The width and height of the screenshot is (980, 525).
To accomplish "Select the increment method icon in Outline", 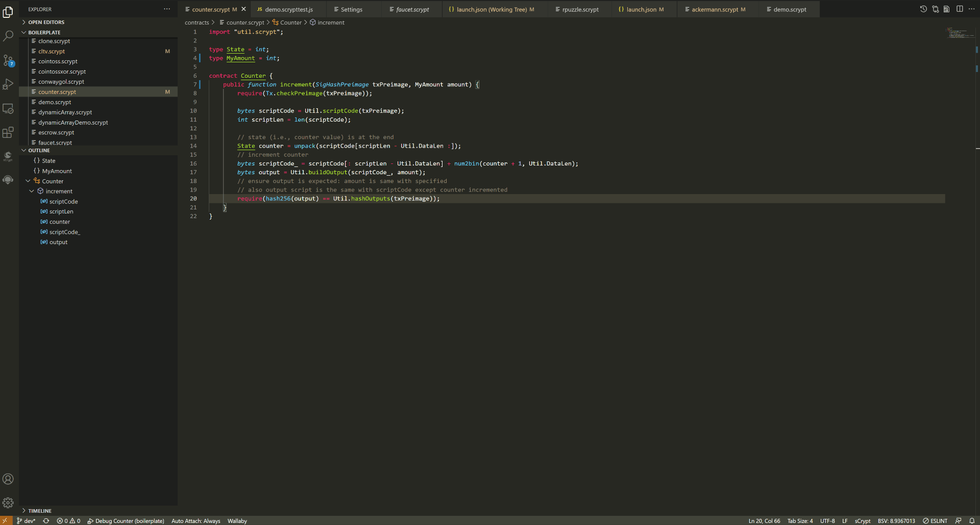I will pyautogui.click(x=40, y=192).
